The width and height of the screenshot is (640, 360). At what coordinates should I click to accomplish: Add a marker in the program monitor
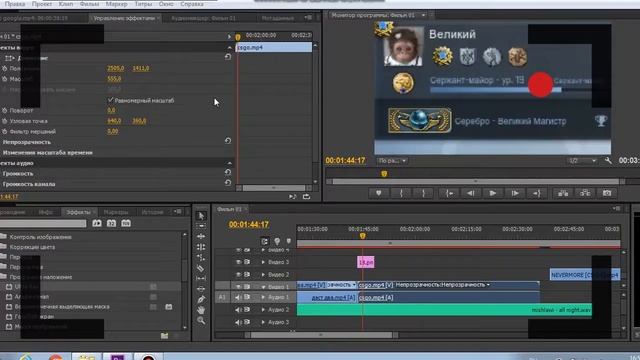(379, 193)
